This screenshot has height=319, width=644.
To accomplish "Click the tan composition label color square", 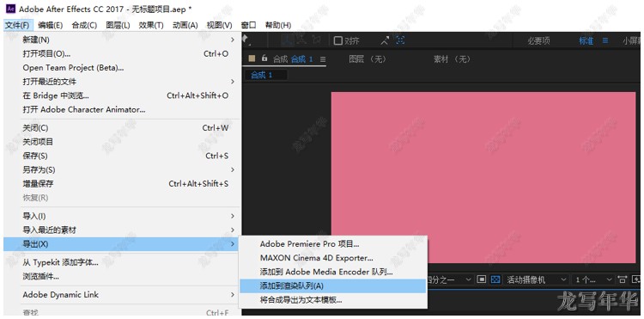I will (252, 58).
